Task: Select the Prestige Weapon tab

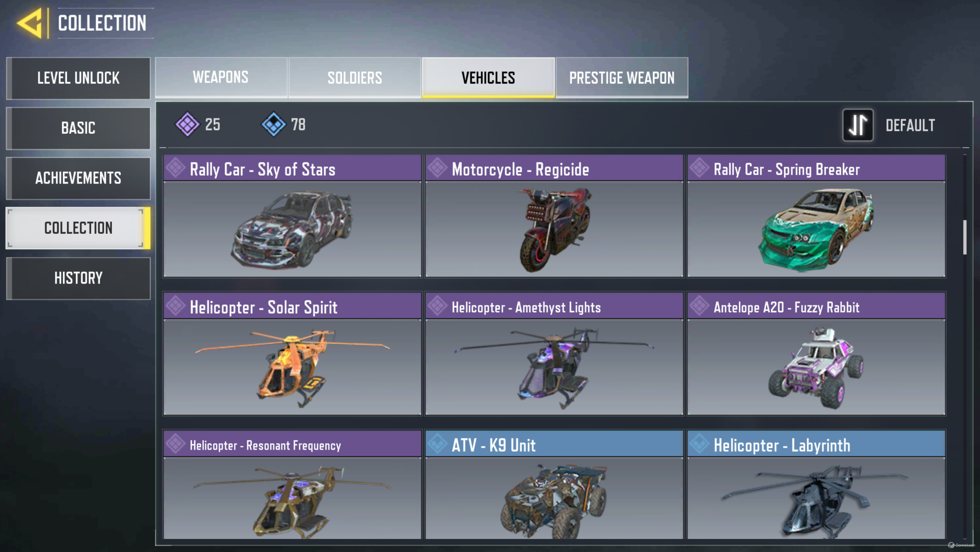Action: pos(622,78)
